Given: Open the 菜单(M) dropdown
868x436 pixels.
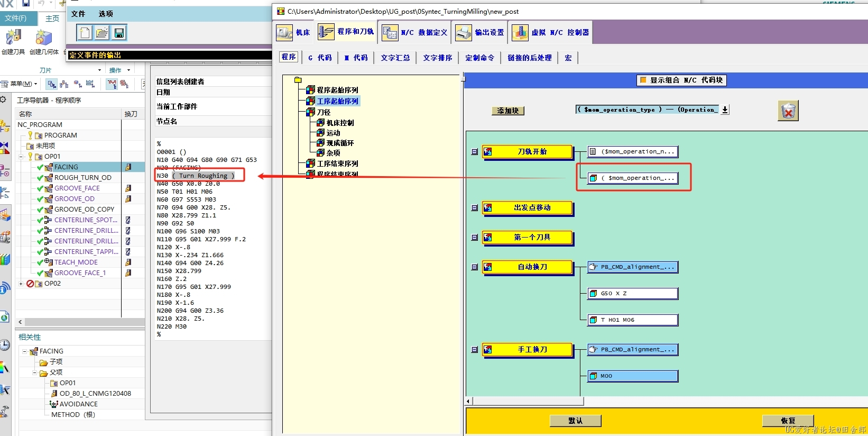Looking at the screenshot, I should (20, 84).
